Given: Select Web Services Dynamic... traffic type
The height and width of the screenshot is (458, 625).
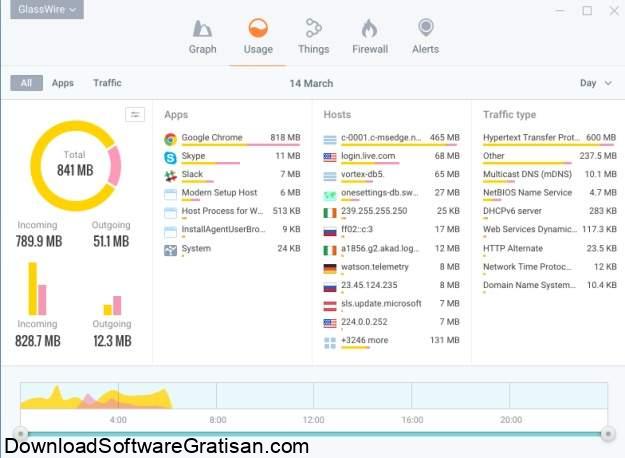Looking at the screenshot, I should pyautogui.click(x=550, y=230).
